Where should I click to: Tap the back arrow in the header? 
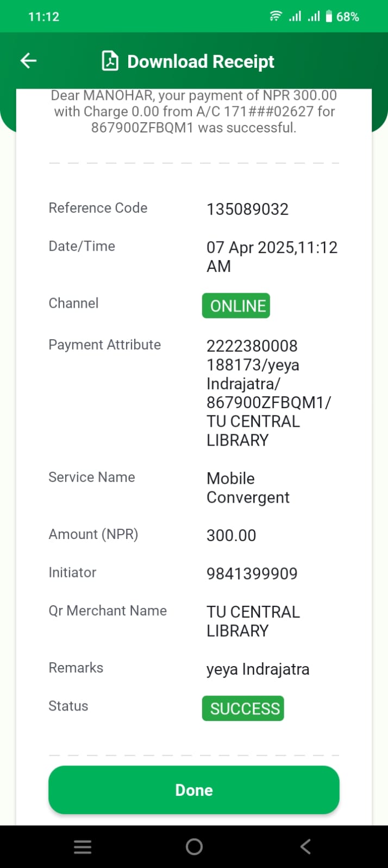28,61
